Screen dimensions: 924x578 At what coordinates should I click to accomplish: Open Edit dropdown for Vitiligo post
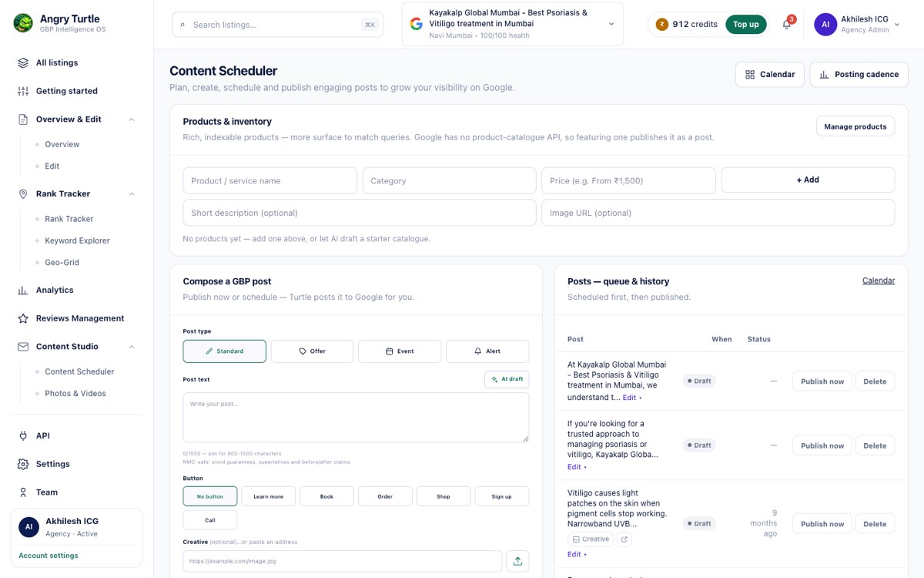[x=577, y=554]
